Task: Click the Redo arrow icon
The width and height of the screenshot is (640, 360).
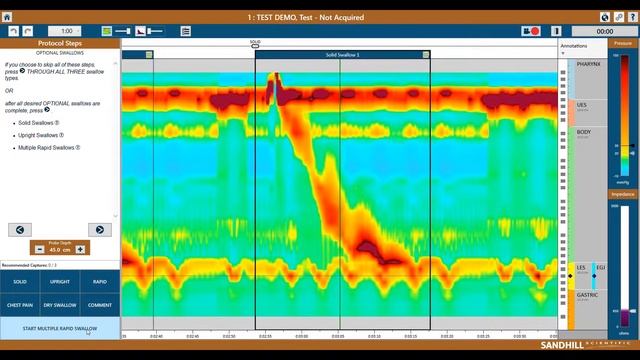Action: 27,31
